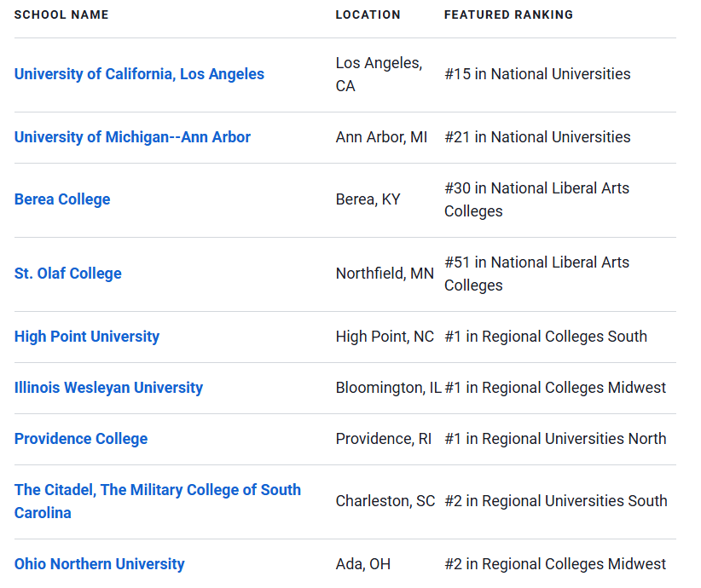701x588 pixels.
Task: Click the #15 in National Universities text
Action: [537, 74]
